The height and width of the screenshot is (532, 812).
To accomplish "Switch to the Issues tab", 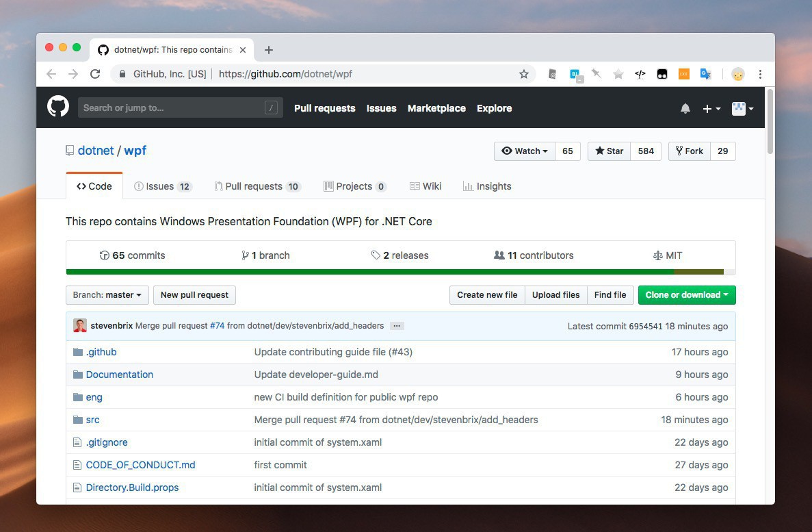I will [163, 186].
